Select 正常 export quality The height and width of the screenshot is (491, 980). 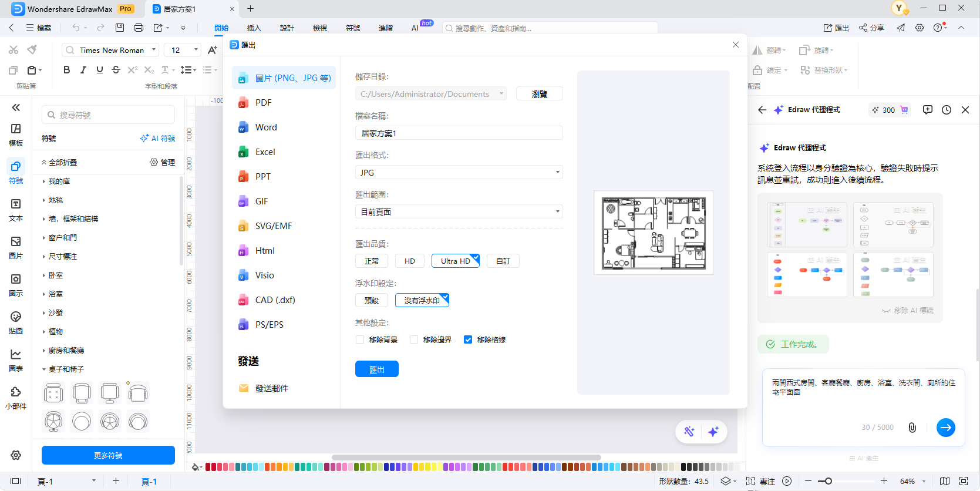(372, 261)
